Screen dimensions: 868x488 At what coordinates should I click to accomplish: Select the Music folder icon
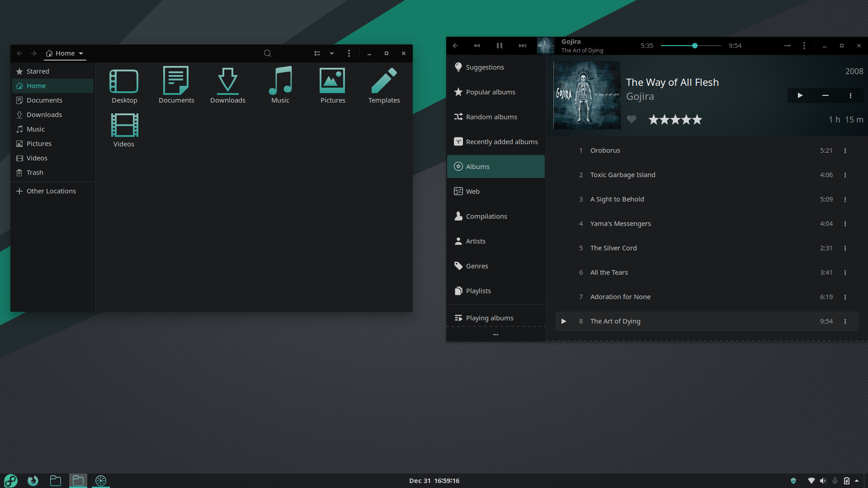click(x=280, y=81)
